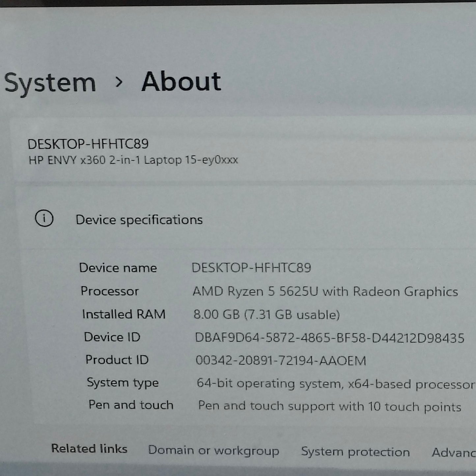Click the About page heading
Image resolution: width=476 pixels, height=476 pixels.
181,81
